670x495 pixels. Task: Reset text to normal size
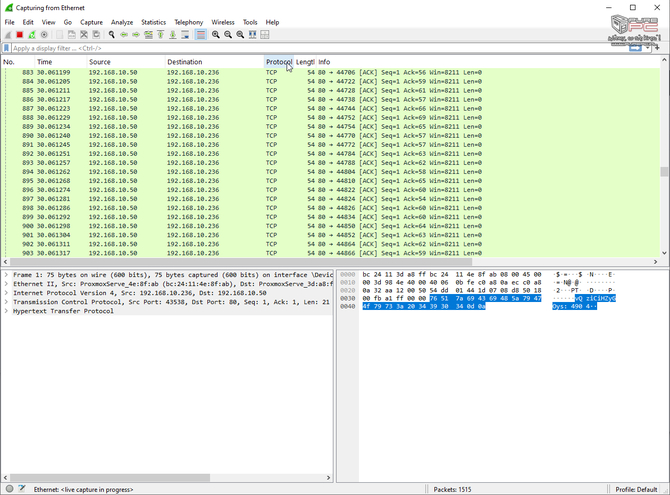240,35
